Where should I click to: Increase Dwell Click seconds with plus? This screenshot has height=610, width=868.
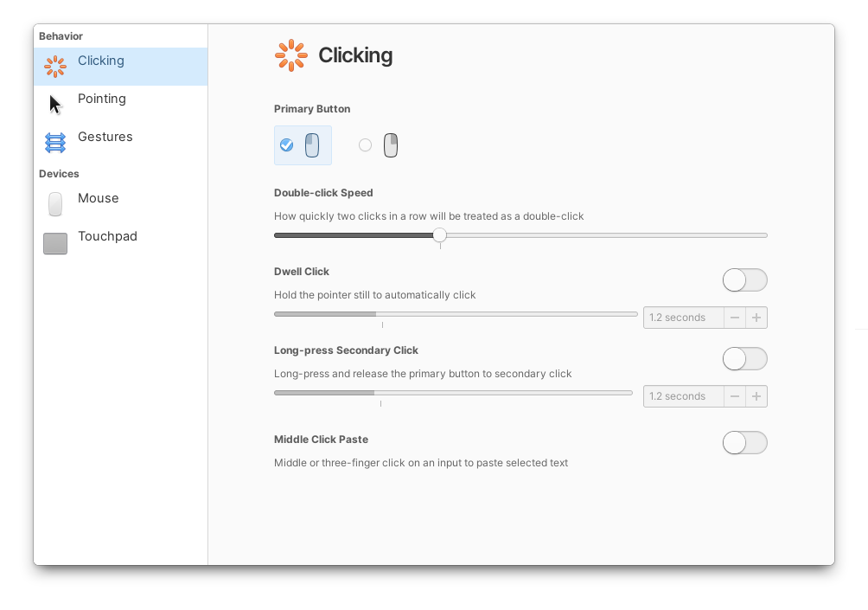coord(756,318)
